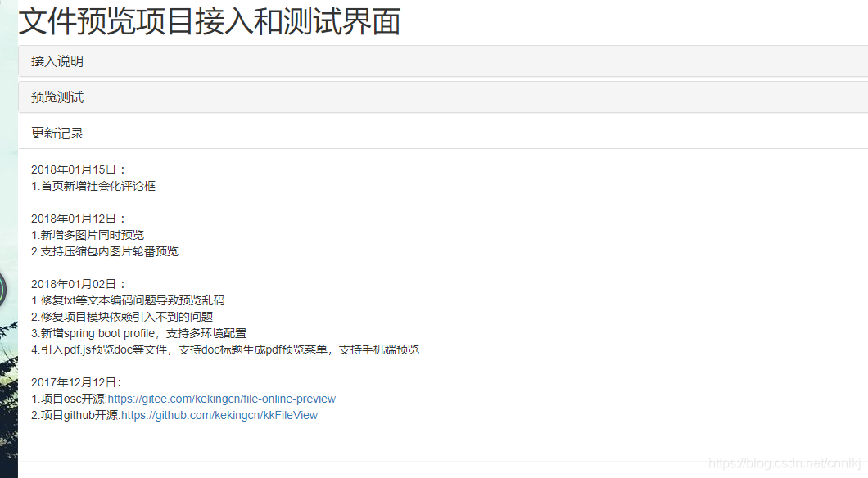Click the 1.项目osc开源 label text
868x478 pixels.
[70, 399]
